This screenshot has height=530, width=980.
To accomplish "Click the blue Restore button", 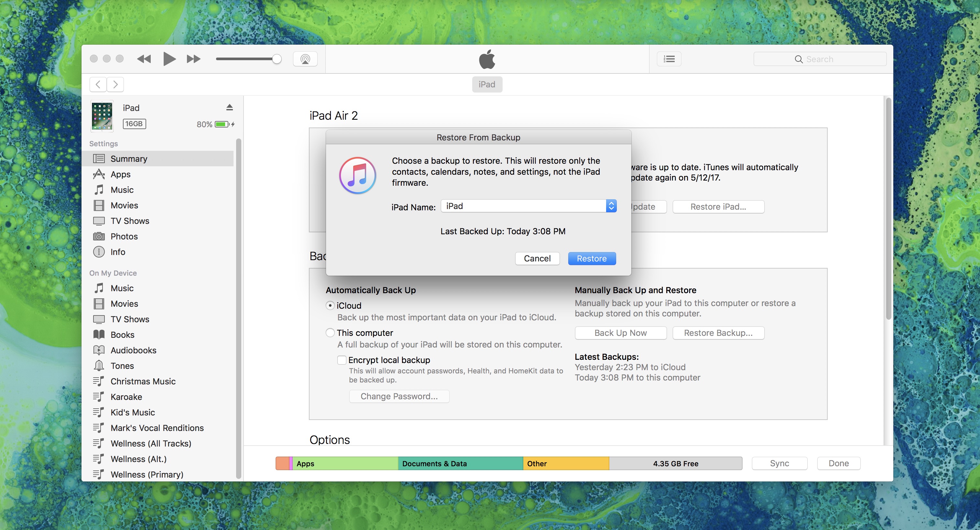I will pos(592,258).
